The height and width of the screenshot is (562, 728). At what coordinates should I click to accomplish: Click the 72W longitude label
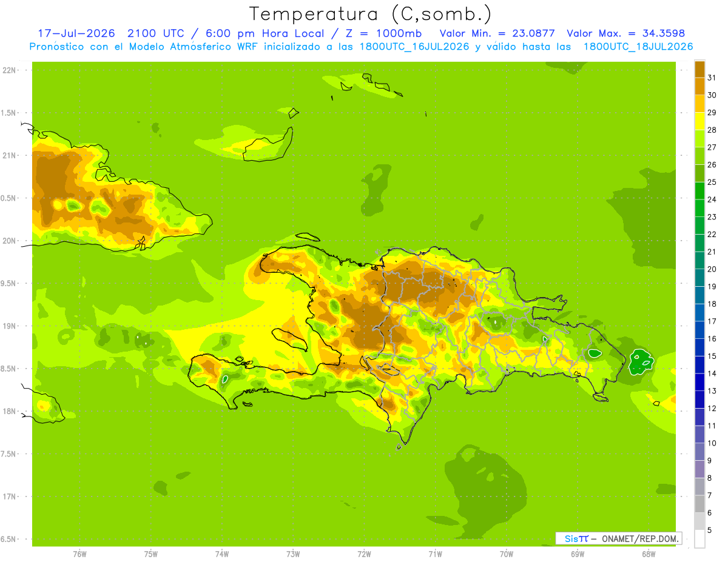364,554
